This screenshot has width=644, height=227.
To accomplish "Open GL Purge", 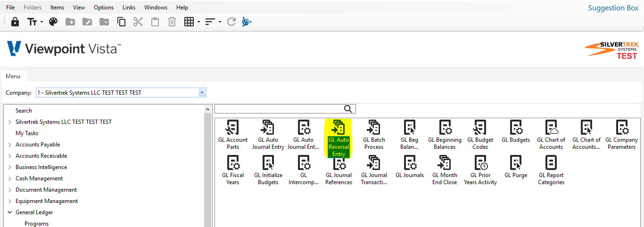I will 516,167.
